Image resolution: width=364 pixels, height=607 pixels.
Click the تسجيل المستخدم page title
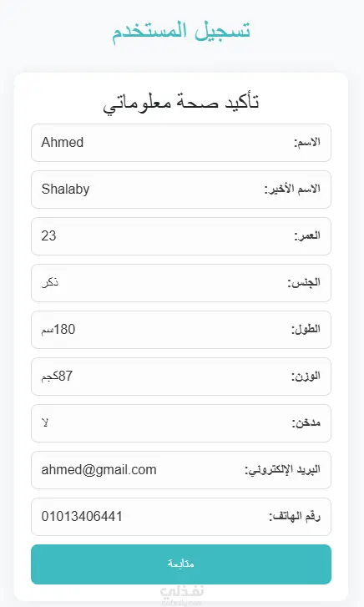[x=181, y=31]
